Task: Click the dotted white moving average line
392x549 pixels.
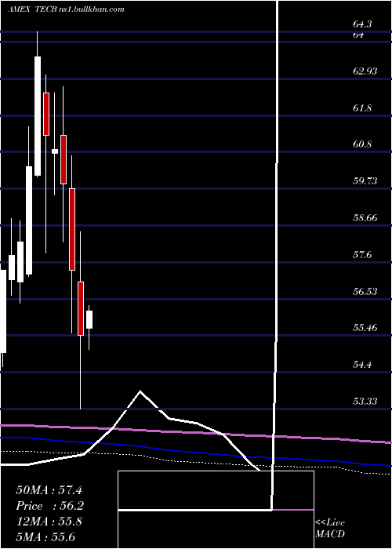Action: (x=196, y=461)
